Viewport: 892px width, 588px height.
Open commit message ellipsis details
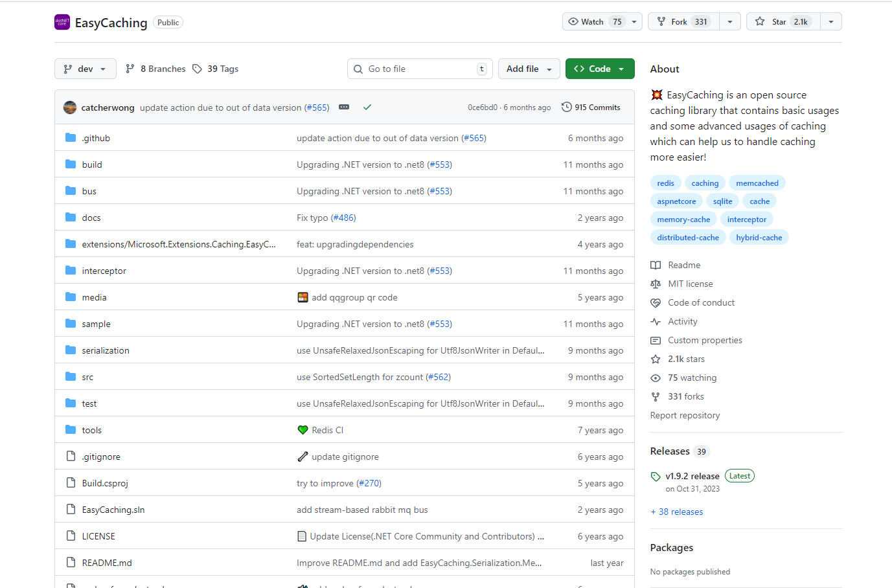[x=344, y=107]
